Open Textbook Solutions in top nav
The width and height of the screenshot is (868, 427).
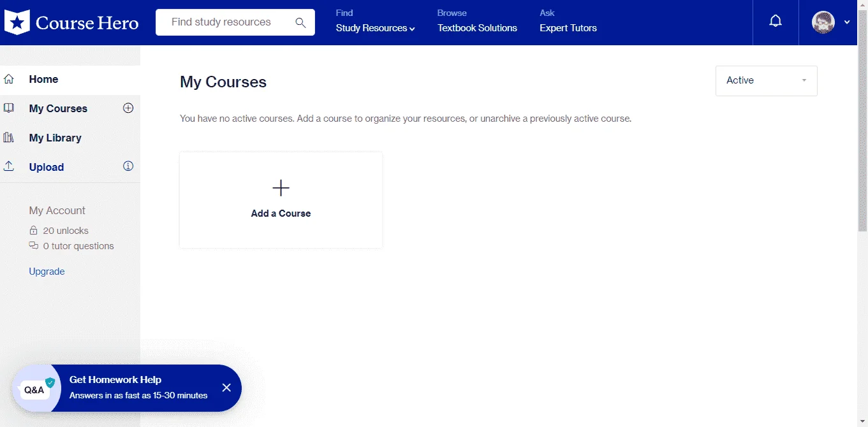(x=477, y=28)
